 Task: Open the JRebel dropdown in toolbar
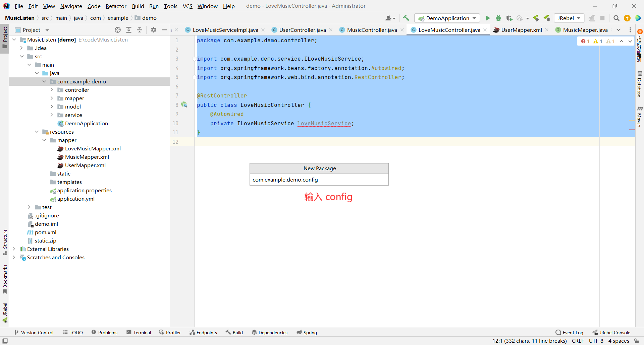pyautogui.click(x=569, y=18)
